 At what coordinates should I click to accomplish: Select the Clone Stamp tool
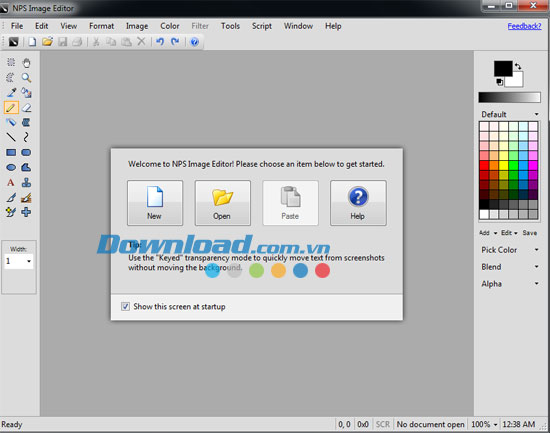pyautogui.click(x=26, y=182)
